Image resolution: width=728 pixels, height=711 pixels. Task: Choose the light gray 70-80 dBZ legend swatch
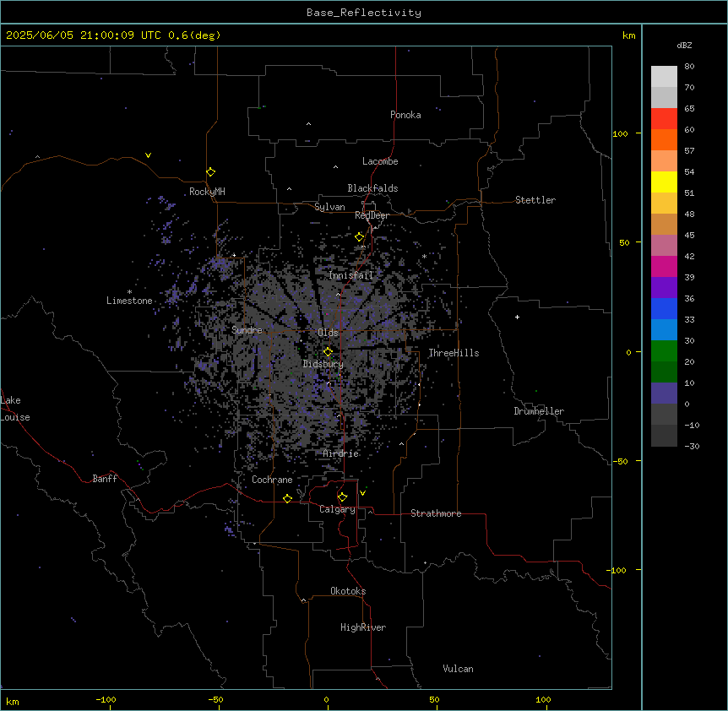point(664,77)
